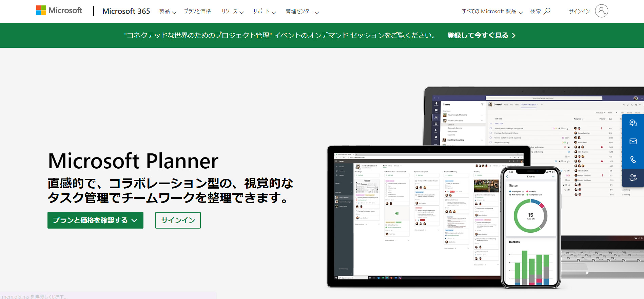Click the people community icon in side panel

(x=633, y=178)
